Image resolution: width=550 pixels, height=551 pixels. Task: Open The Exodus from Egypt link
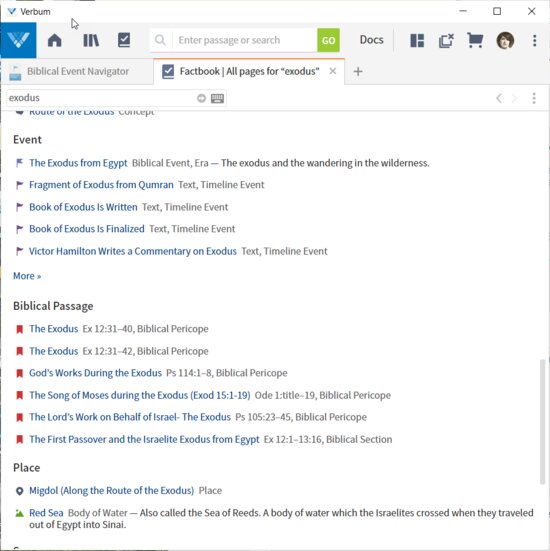[x=78, y=163]
